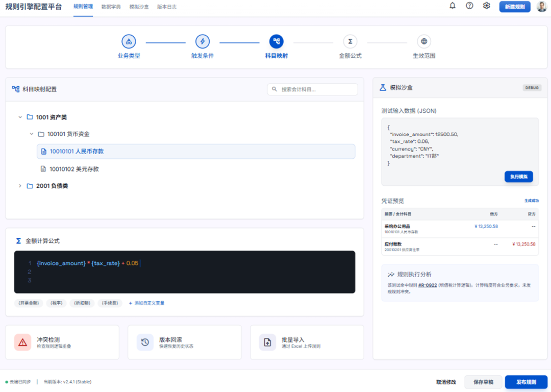This screenshot has width=551, height=392.
Task: Open settings gear icon in header
Action: pos(486,6)
